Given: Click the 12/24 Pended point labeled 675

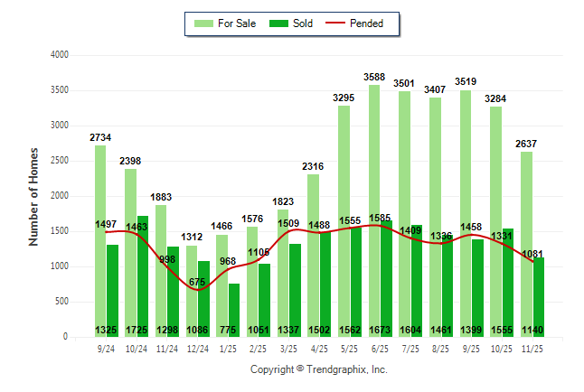Looking at the screenshot, I should pyautogui.click(x=197, y=289).
